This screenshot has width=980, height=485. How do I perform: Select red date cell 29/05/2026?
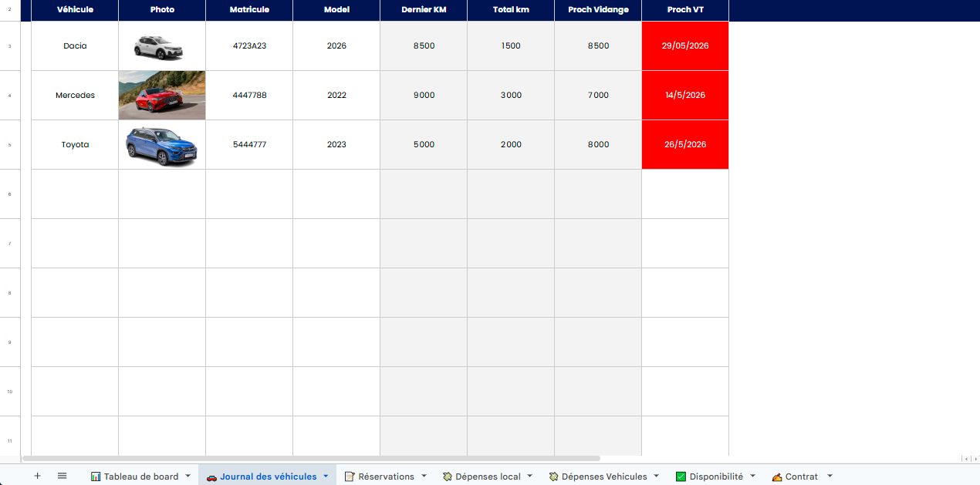[685, 46]
